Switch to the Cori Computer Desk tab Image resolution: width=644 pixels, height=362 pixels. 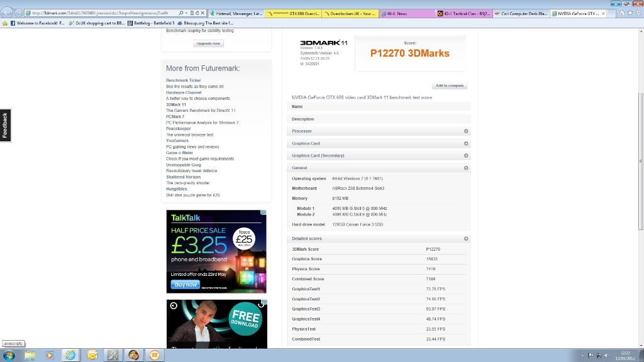(x=521, y=14)
